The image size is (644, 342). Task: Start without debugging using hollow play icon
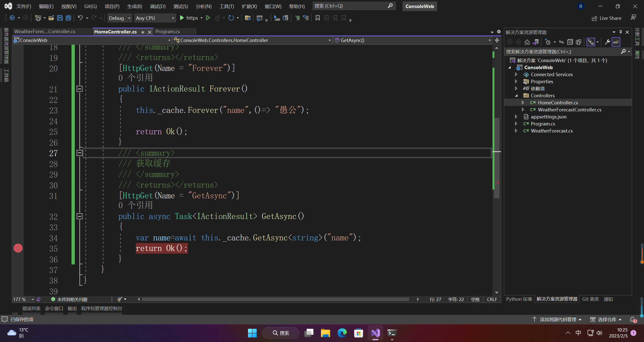coord(208,18)
